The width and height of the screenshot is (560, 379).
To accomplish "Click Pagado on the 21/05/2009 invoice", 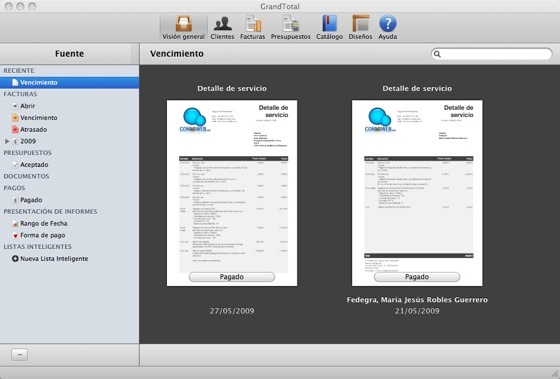I will (417, 277).
